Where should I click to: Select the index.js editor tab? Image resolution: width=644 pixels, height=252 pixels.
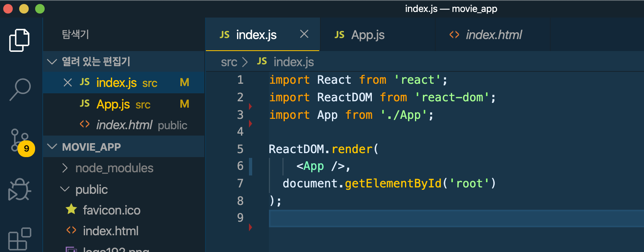click(262, 35)
